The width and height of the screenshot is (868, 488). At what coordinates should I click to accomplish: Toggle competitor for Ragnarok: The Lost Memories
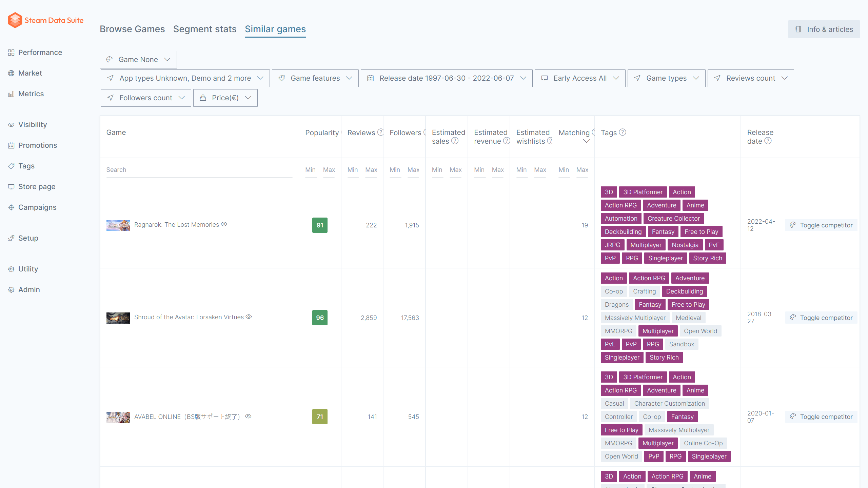pyautogui.click(x=821, y=225)
